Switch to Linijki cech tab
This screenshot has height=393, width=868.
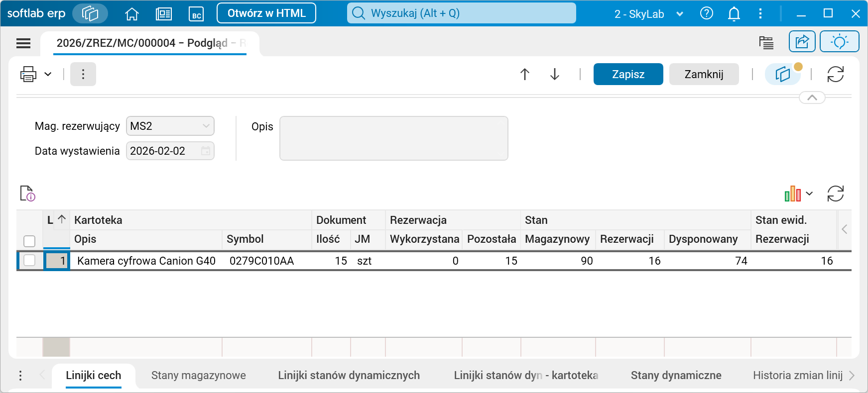click(94, 376)
